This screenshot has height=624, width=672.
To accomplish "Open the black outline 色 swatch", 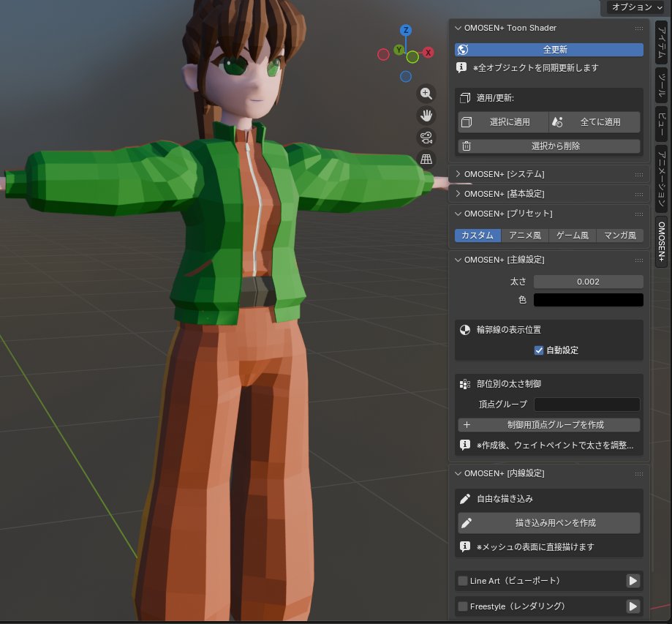I will (588, 300).
